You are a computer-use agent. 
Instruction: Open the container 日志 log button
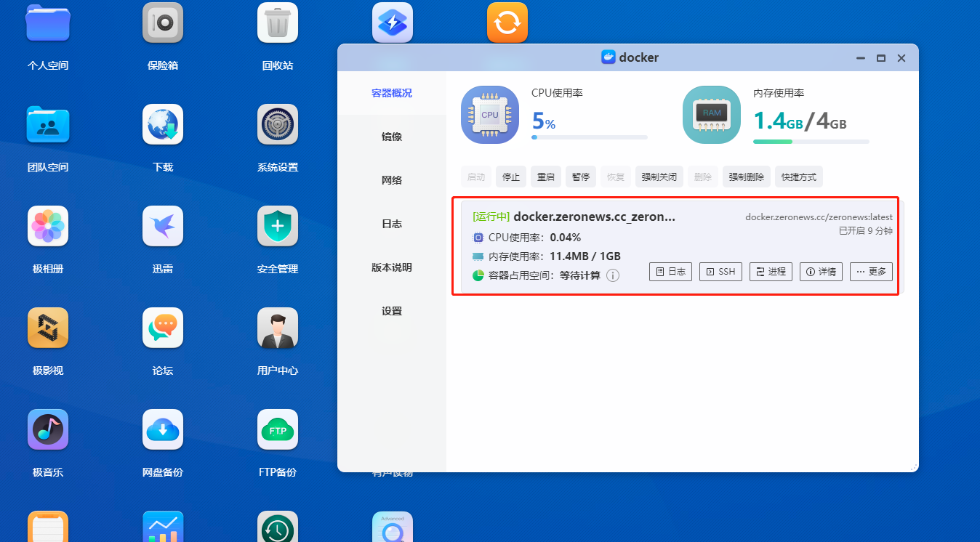(670, 272)
